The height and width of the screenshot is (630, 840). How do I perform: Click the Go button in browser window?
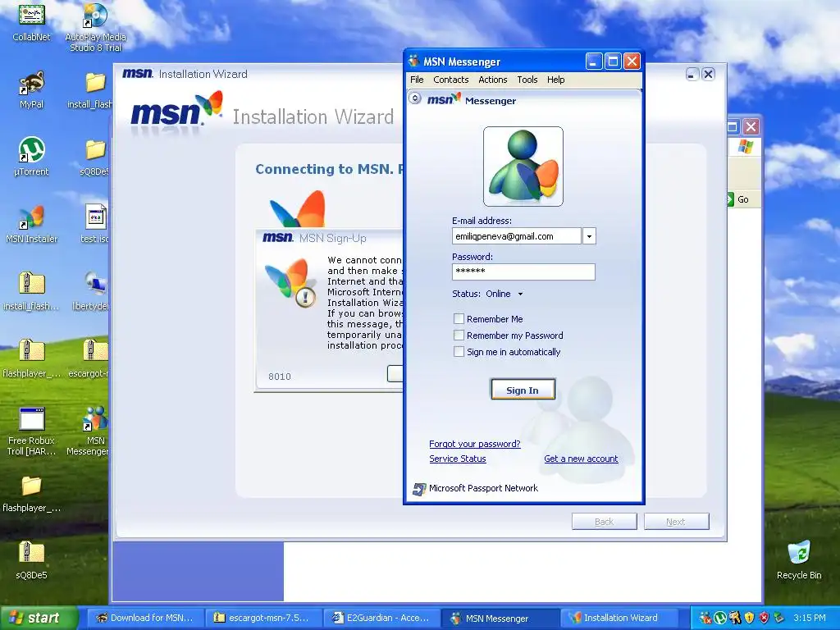click(x=738, y=199)
